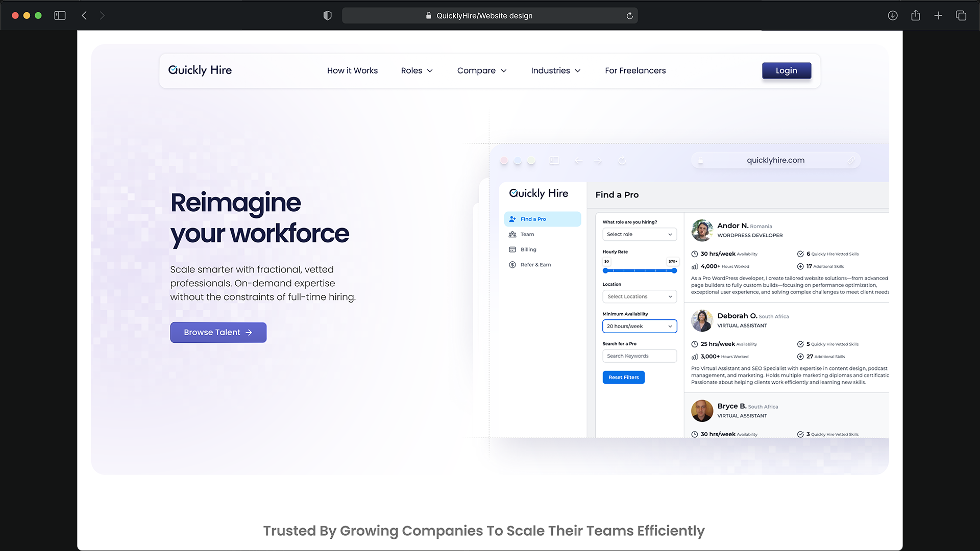This screenshot has height=551, width=980.
Task: Click the Share icon in Safari toolbar
Action: point(915,15)
